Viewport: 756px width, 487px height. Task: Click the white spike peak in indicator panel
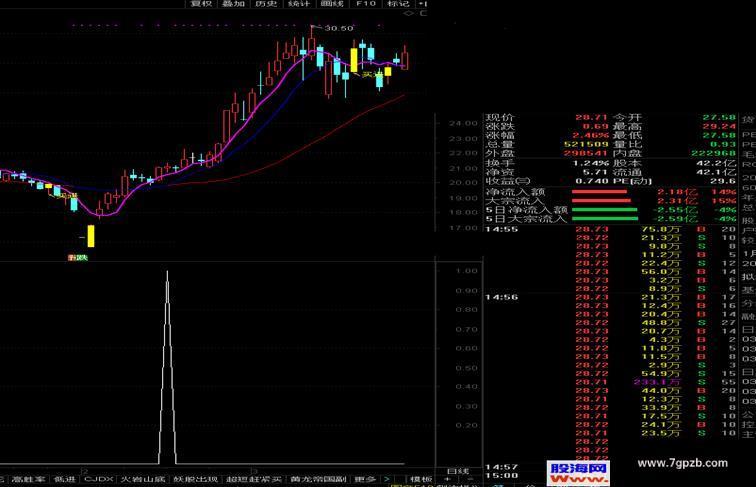click(x=167, y=274)
